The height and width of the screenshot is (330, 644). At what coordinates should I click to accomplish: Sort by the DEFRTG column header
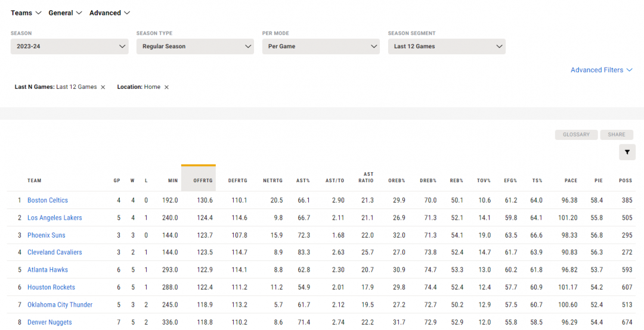tap(238, 180)
